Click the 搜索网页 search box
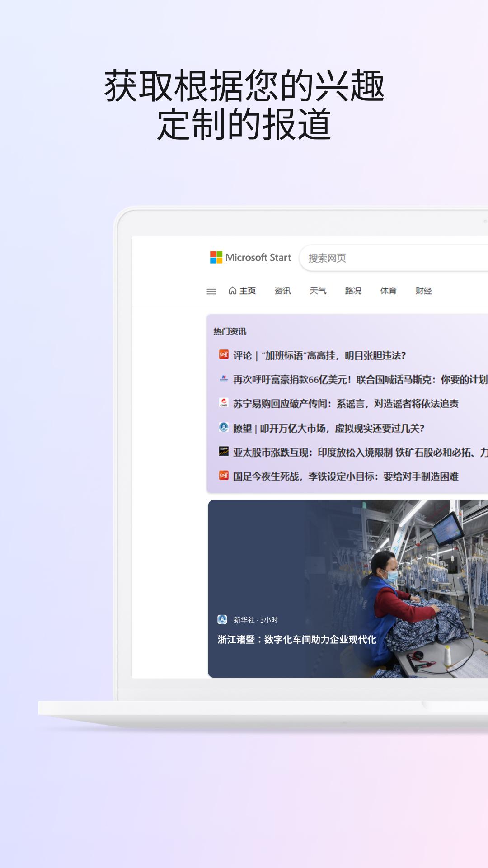Image resolution: width=488 pixels, height=868 pixels. [393, 258]
